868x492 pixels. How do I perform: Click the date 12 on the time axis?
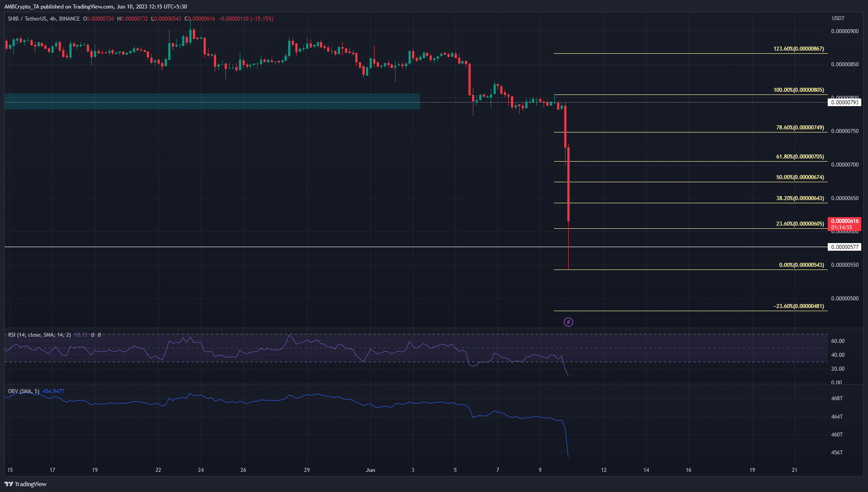click(604, 470)
